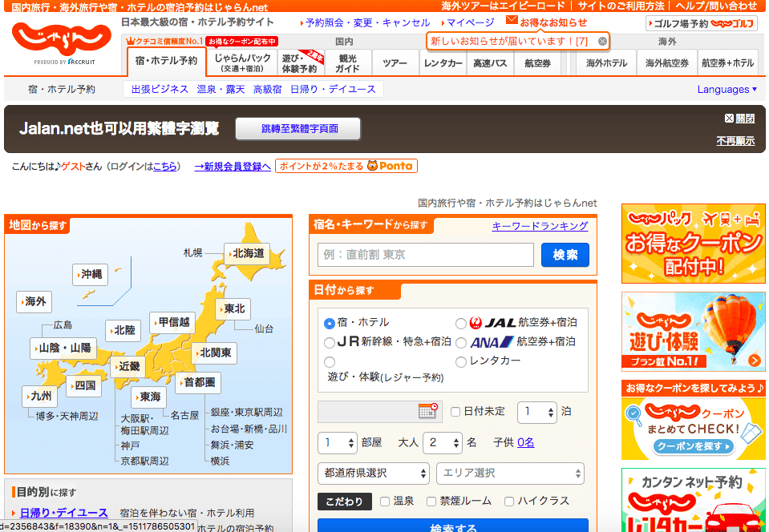Screen dimensions: 769x532
Task: Click the キーワードランキング link
Action: pyautogui.click(x=540, y=226)
